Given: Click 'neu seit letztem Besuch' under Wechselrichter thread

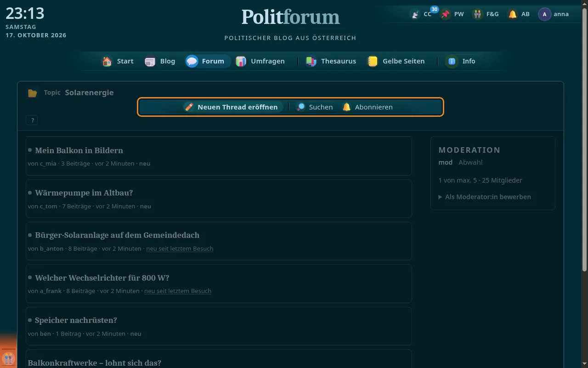Looking at the screenshot, I should [178, 291].
